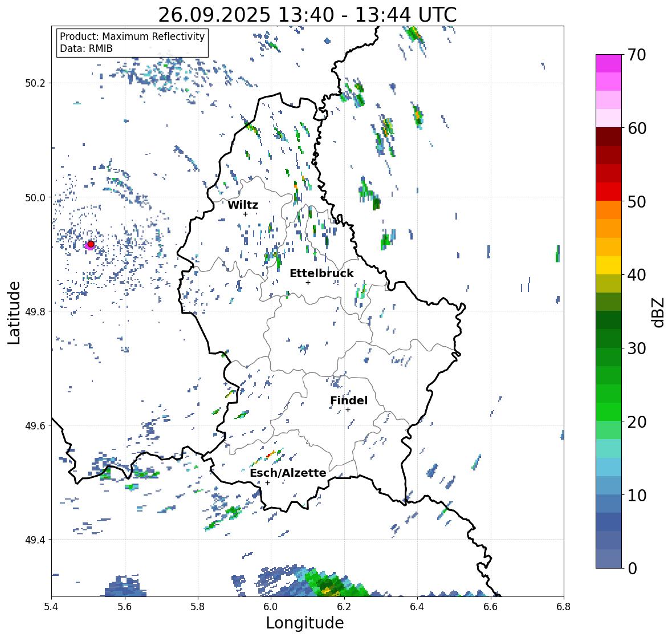Click the 40 value on the colorbar
The image size is (672, 637).
637,275
